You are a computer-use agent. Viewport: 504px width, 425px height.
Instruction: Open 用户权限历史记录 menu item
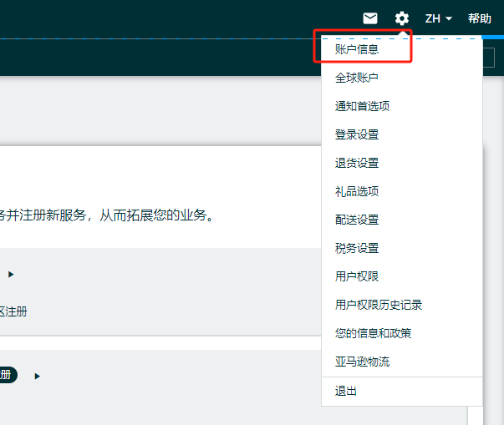coord(379,305)
